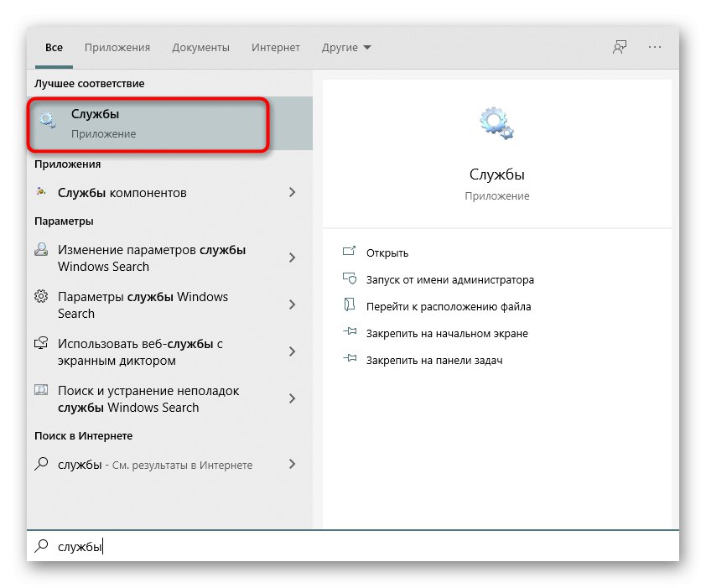Click the Службы компонентов gear icon
The image size is (706, 588).
(39, 192)
